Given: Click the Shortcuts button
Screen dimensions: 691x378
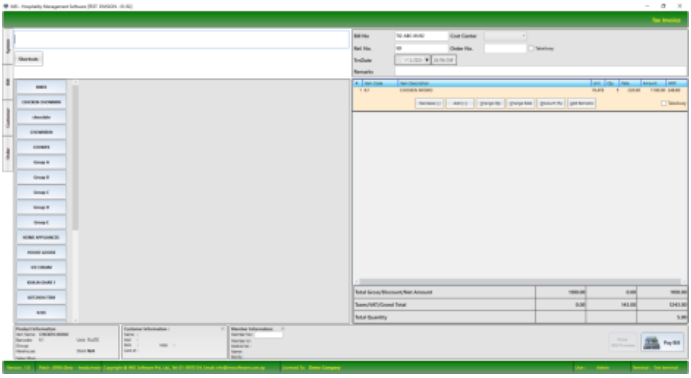Looking at the screenshot, I should (x=29, y=59).
